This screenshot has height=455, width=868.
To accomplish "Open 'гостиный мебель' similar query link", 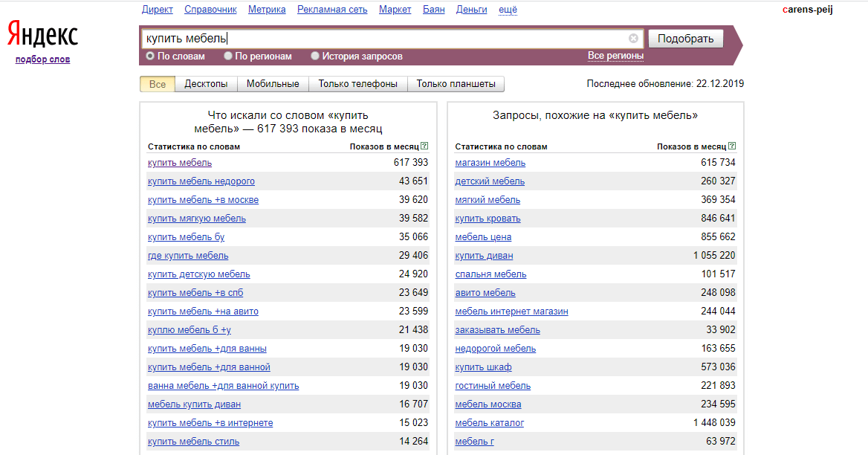I will pyautogui.click(x=493, y=386).
